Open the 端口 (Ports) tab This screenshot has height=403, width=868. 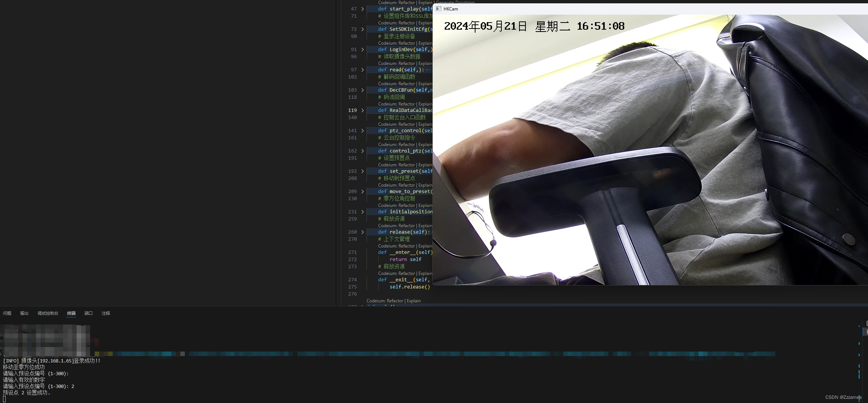pyautogui.click(x=88, y=313)
